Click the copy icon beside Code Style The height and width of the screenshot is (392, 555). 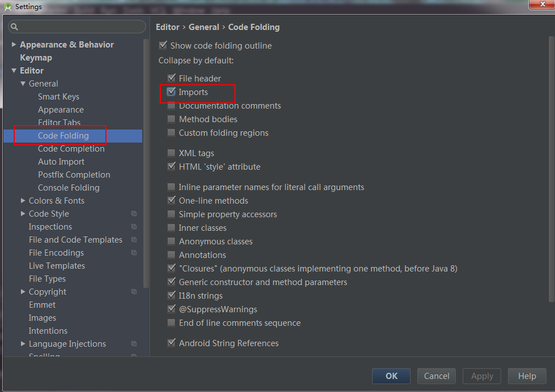(134, 213)
